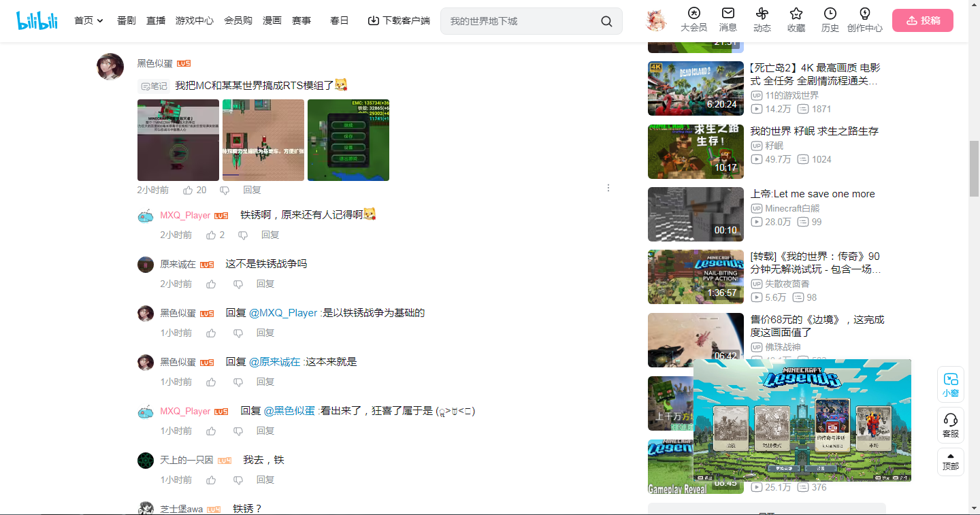Open 收藏 favorites star icon
Viewport: 980px width, 515px height.
(x=796, y=14)
